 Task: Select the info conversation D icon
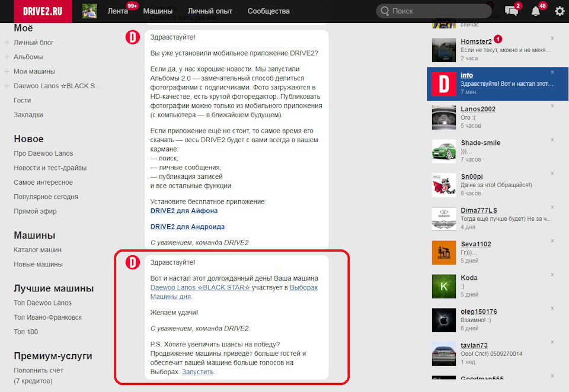[x=444, y=83]
